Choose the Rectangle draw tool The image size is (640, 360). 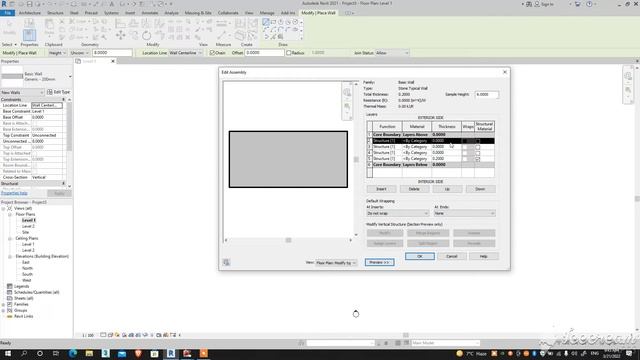point(273,22)
